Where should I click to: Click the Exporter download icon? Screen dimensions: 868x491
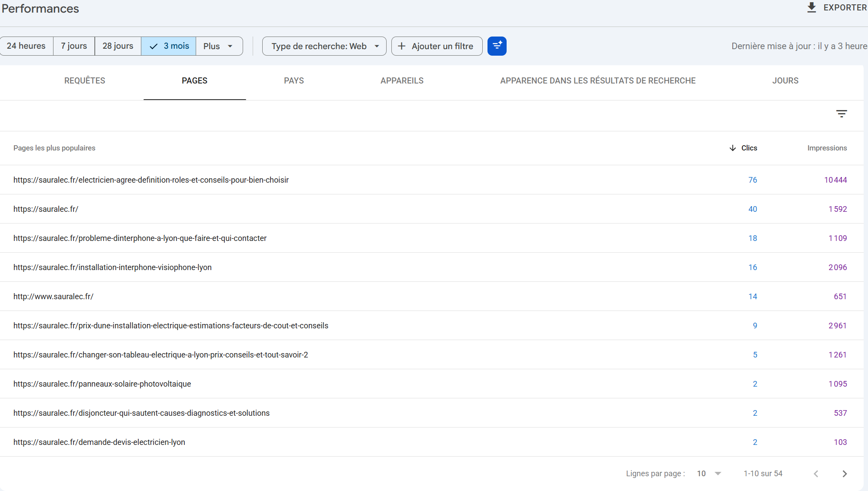pyautogui.click(x=811, y=7)
